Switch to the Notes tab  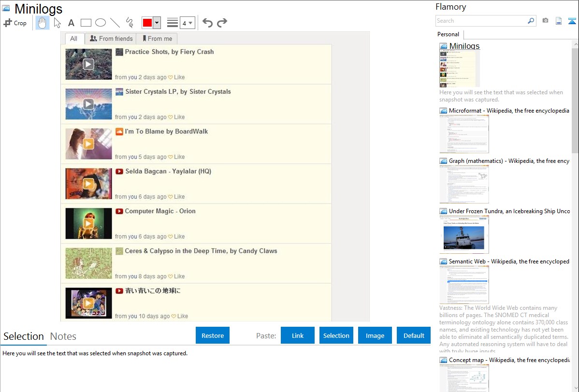pos(63,336)
